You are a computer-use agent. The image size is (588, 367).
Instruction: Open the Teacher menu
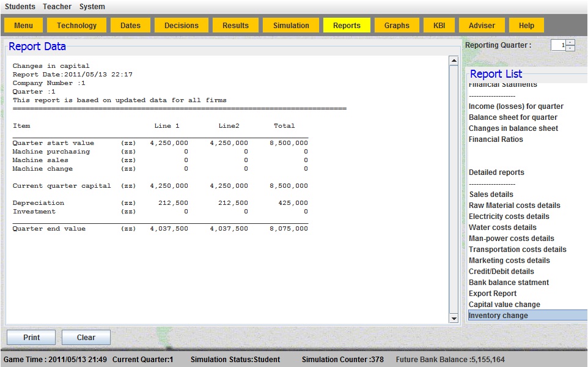tap(57, 7)
